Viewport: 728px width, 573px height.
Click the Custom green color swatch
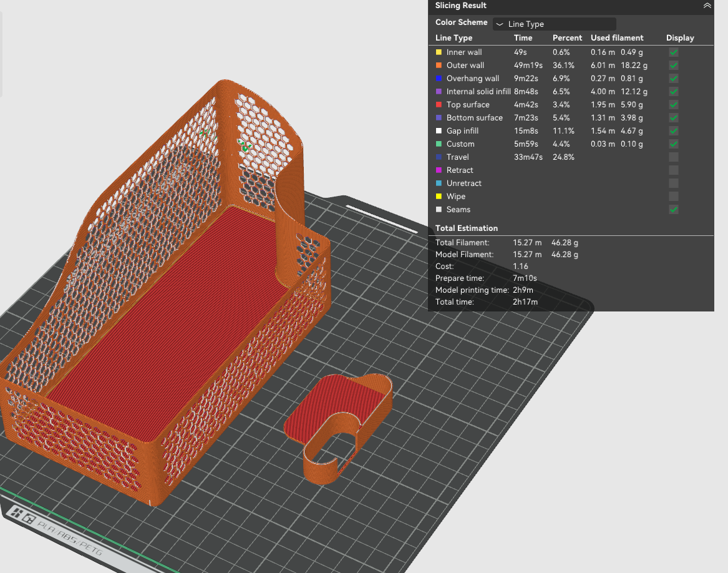439,144
